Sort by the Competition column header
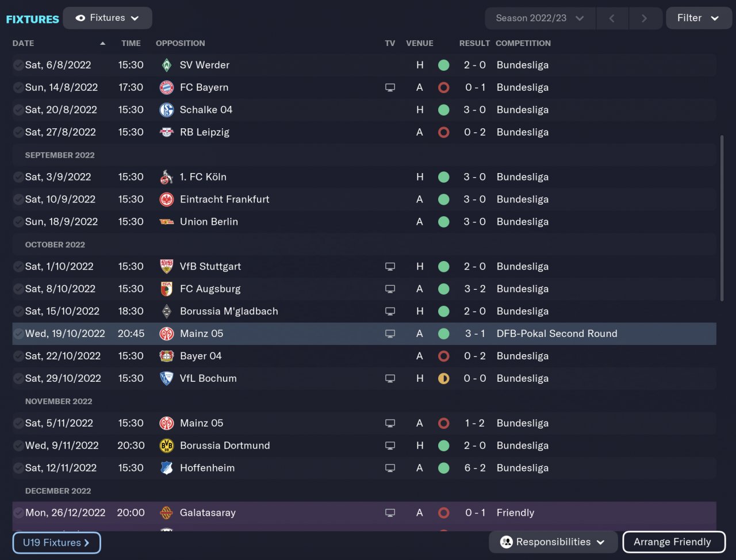This screenshot has height=560, width=736. (523, 43)
